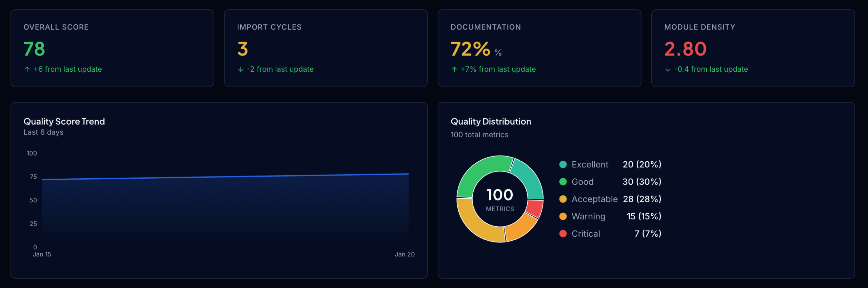Image resolution: width=868 pixels, height=288 pixels.
Task: Click the IMPORT CYCLES card heading
Action: click(x=269, y=27)
